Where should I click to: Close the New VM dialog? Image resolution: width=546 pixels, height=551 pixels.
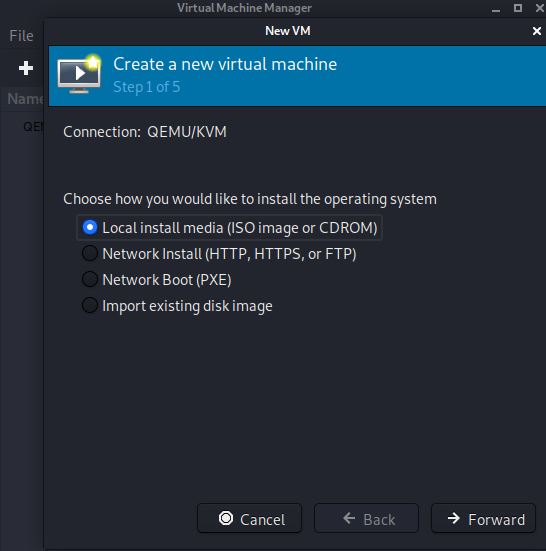tap(537, 31)
